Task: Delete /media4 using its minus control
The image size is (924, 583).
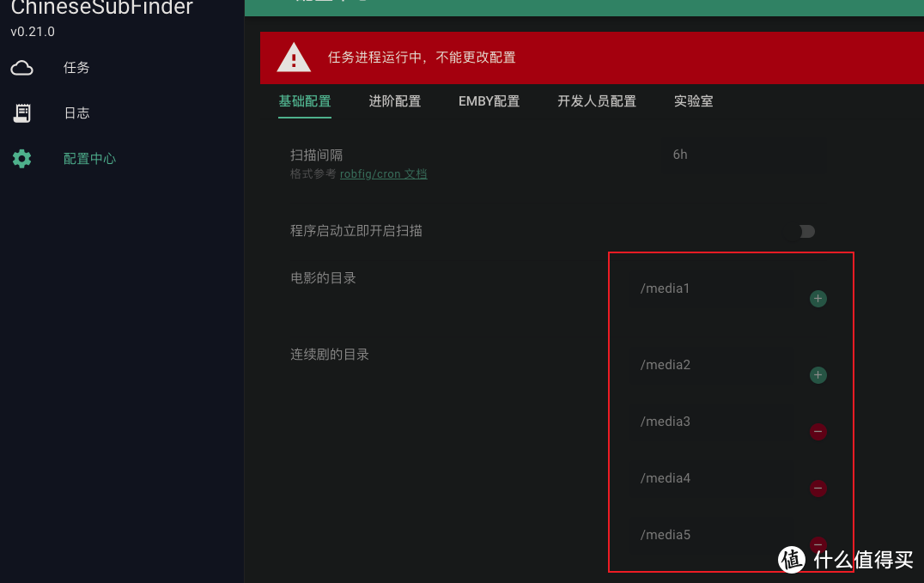Action: (818, 489)
